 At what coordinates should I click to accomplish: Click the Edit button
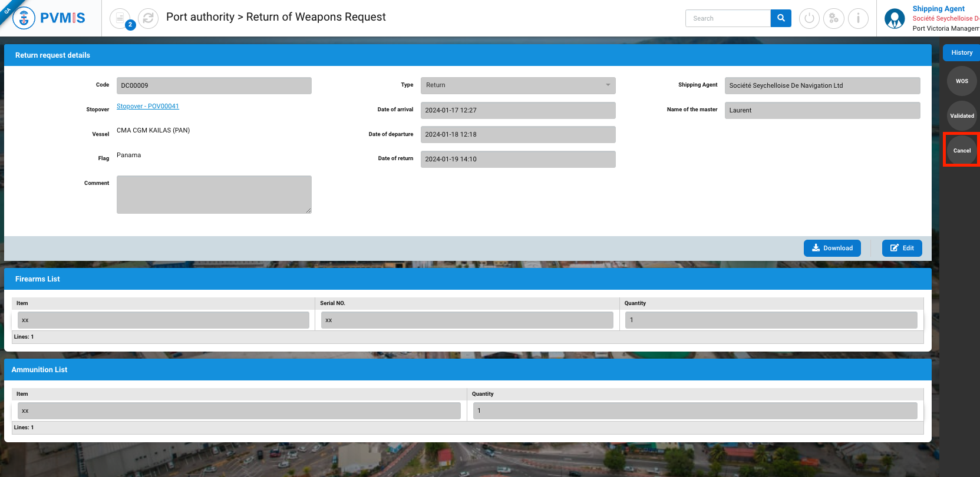902,248
